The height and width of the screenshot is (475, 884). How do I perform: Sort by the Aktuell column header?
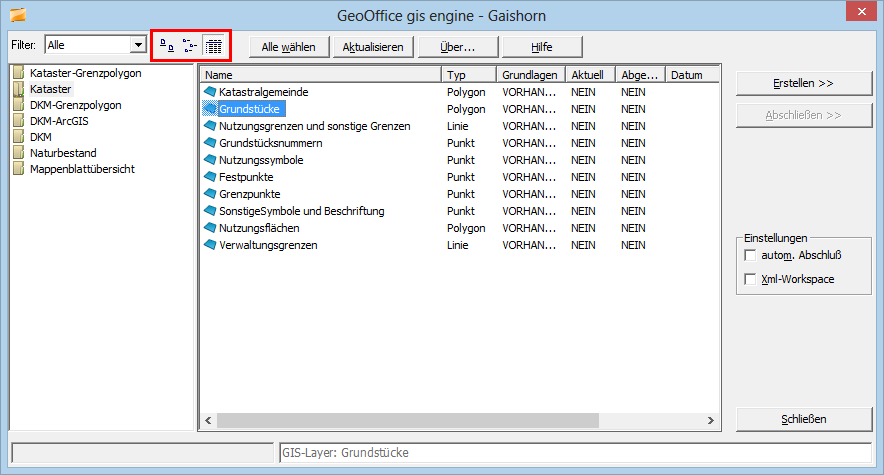[x=590, y=75]
